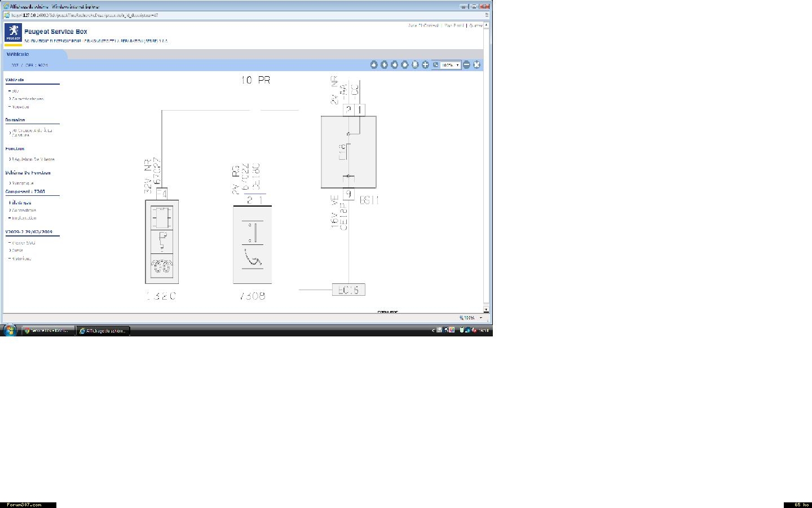Viewport: 812px width, 508px height.
Task: Click the pan left arrow icon
Action: pos(395,65)
